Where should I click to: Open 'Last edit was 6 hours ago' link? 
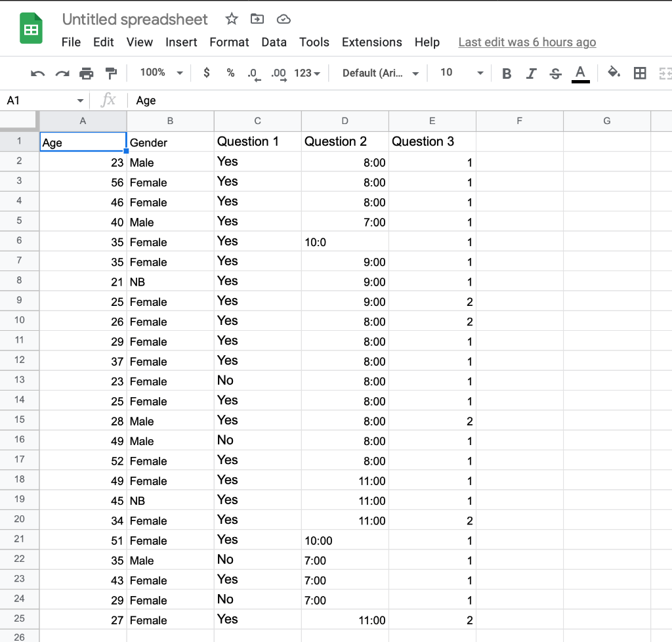(527, 42)
